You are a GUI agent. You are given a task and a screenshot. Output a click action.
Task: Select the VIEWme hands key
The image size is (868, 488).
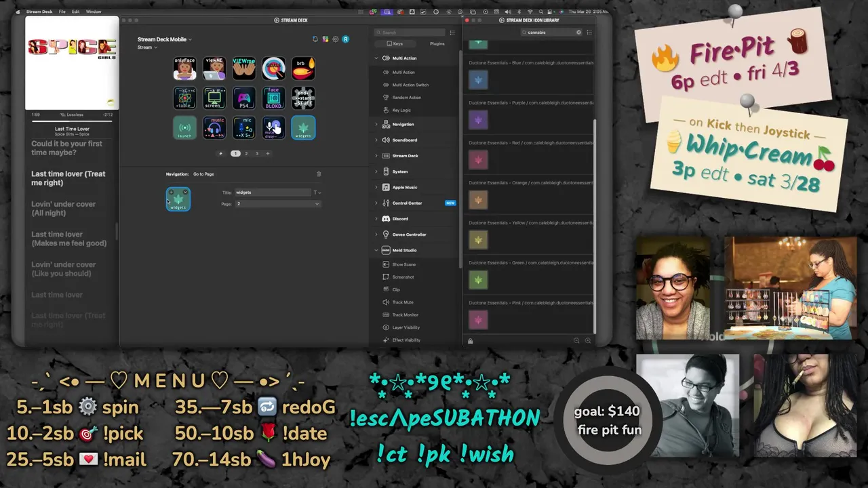click(244, 68)
